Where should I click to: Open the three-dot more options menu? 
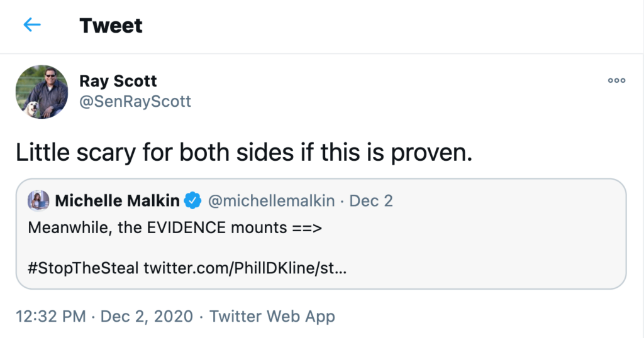click(x=616, y=80)
